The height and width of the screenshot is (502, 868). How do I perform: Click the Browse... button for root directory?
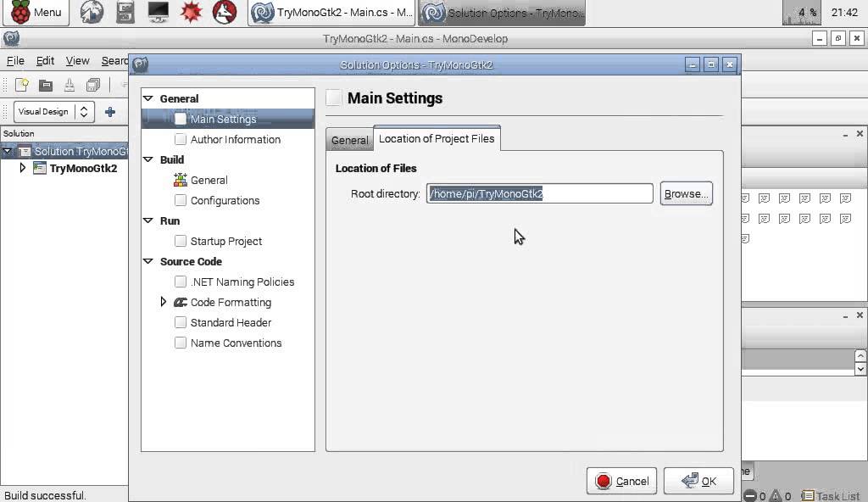click(687, 194)
